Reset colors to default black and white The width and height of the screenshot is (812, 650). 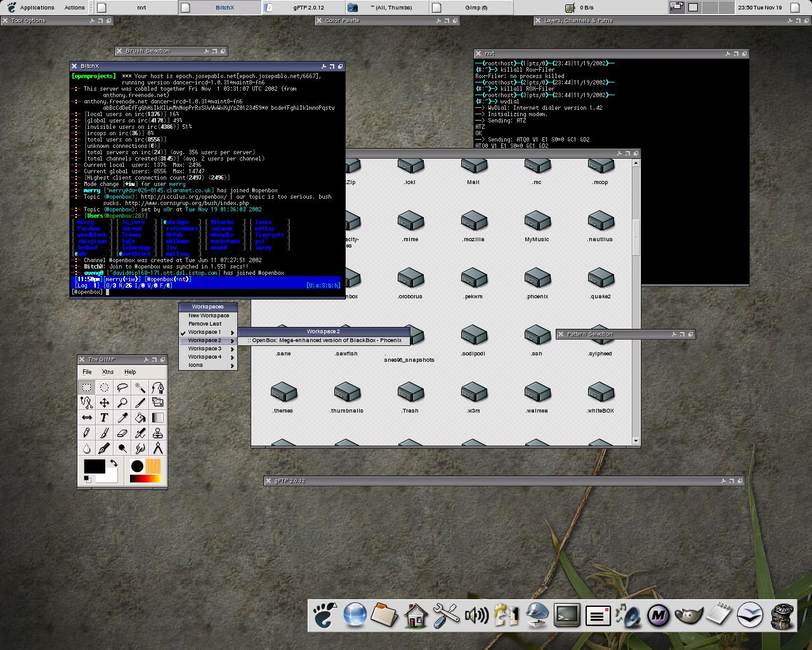(x=88, y=479)
